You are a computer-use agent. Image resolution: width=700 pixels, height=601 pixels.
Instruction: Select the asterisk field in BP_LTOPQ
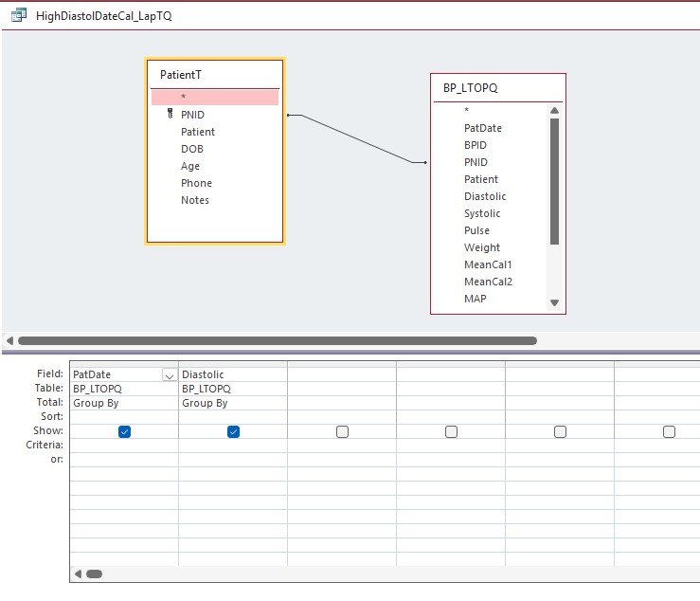pos(467,110)
